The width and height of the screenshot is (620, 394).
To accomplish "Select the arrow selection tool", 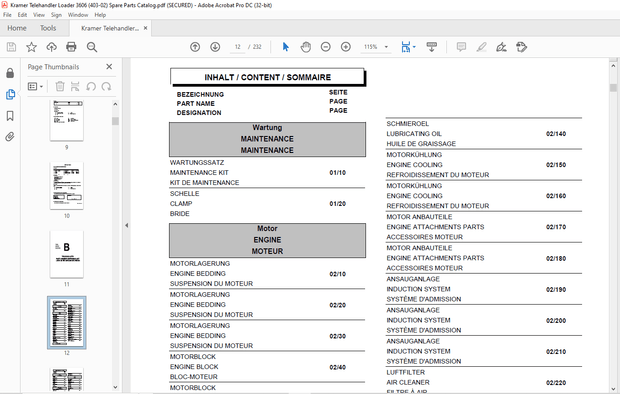I will [286, 47].
